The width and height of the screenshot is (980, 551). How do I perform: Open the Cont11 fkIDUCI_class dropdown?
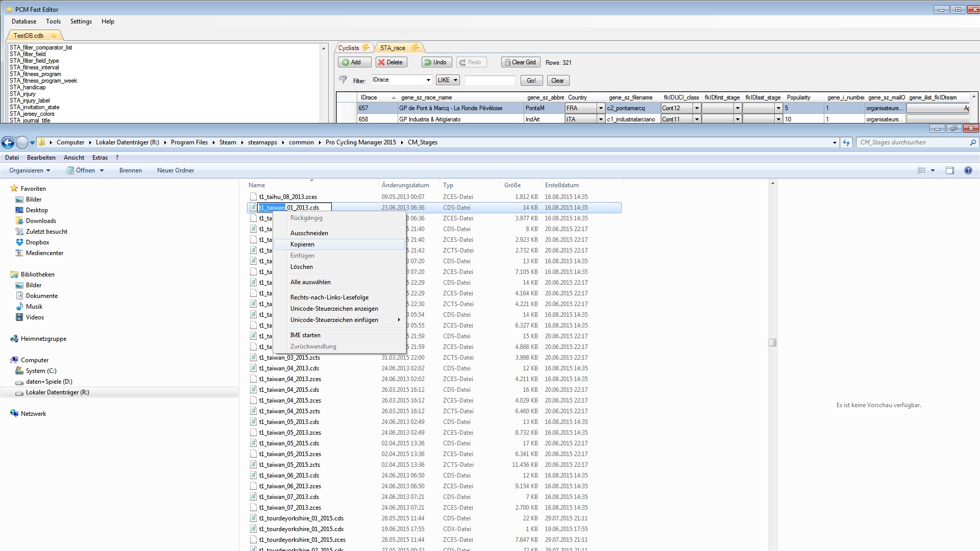(696, 119)
